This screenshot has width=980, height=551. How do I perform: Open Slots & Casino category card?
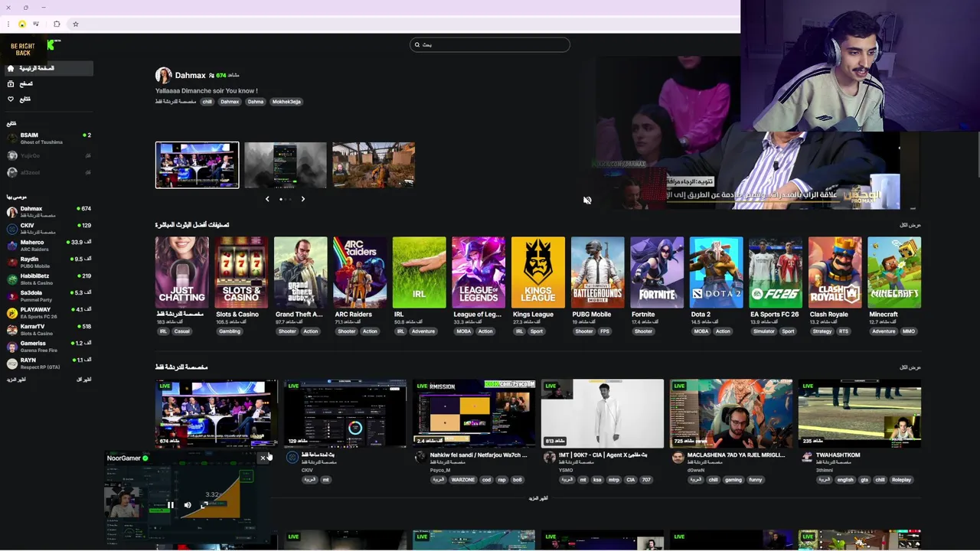[x=241, y=272]
